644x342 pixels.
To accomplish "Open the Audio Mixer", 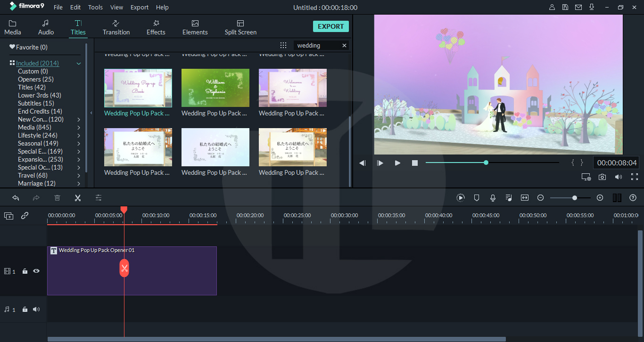I will 509,197.
